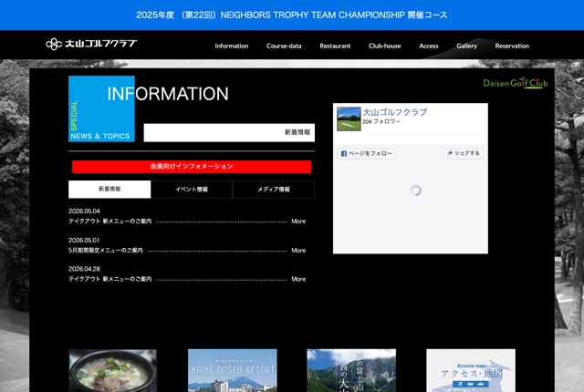Viewport: 584px width, 392px height.
Task: Open More for the 2026.05.04 entry
Action: [298, 222]
